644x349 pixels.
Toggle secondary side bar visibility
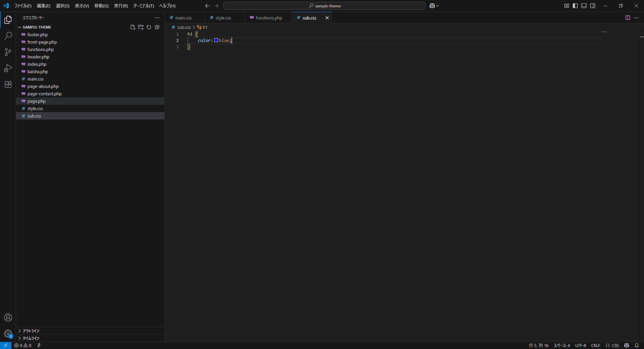(593, 6)
